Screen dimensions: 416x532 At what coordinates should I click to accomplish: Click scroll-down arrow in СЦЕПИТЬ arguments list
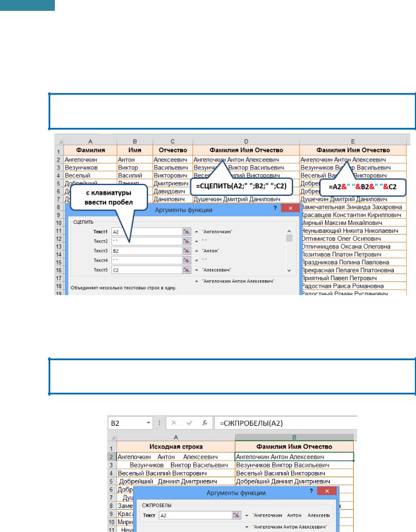pyautogui.click(x=289, y=271)
